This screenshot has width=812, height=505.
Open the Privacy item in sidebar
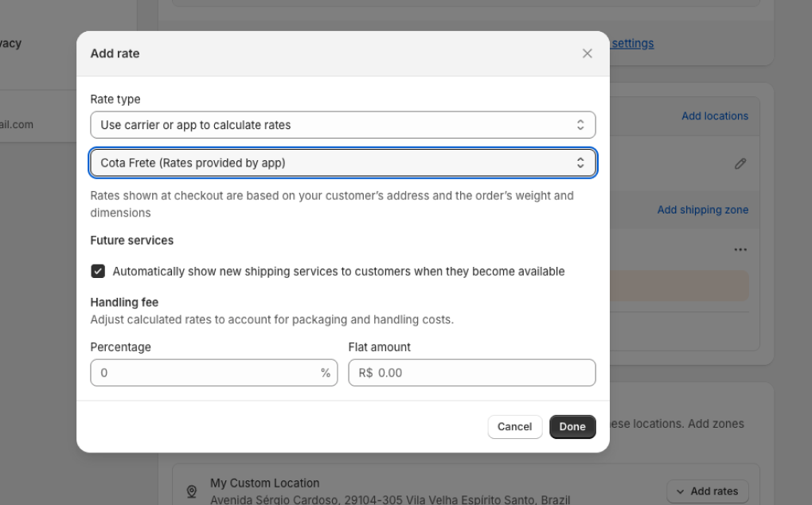[11, 44]
